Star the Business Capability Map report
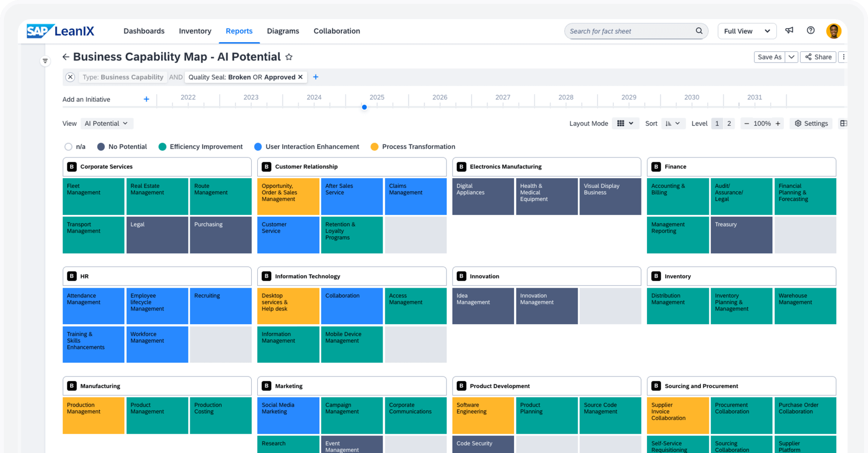This screenshot has width=868, height=453. coord(289,57)
